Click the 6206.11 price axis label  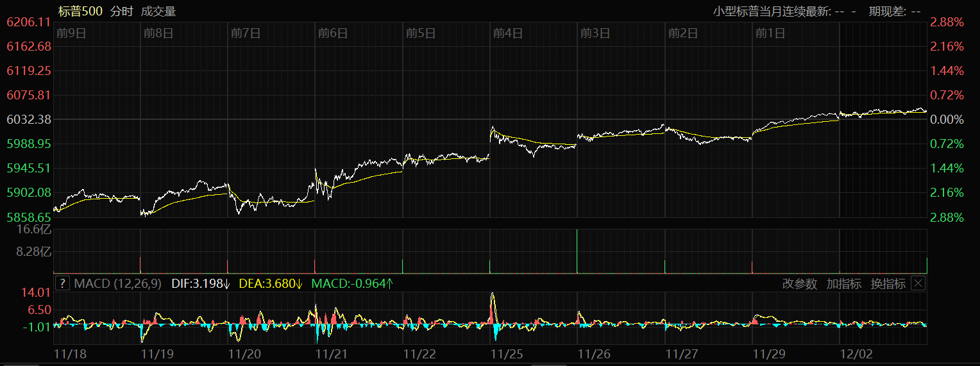point(29,22)
